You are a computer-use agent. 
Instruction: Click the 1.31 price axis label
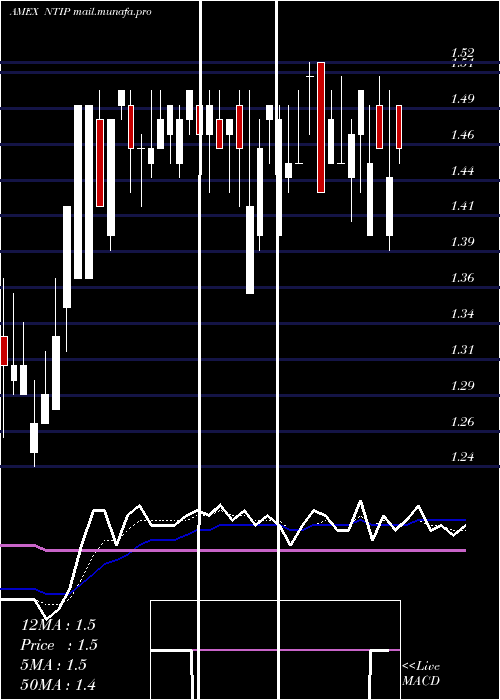(x=462, y=350)
